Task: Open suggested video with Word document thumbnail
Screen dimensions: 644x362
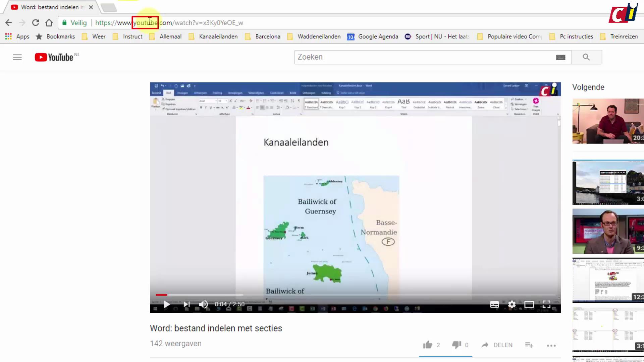Action: tap(608, 280)
